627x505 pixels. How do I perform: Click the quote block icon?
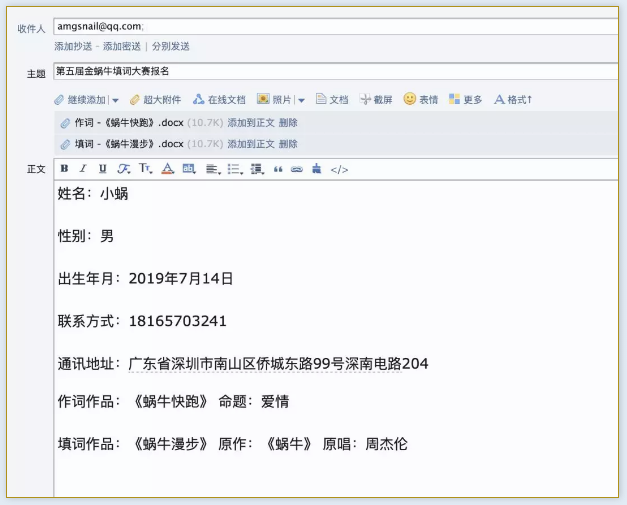pyautogui.click(x=278, y=169)
